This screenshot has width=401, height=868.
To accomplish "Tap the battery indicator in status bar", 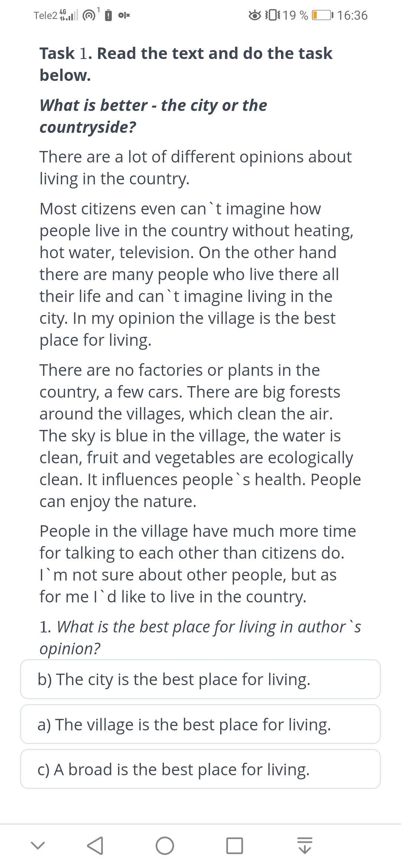I will click(x=322, y=15).
